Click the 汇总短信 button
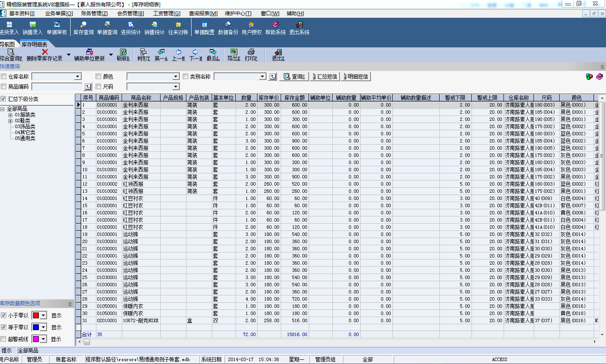Viewport: 606px width, 364px height. click(x=325, y=77)
